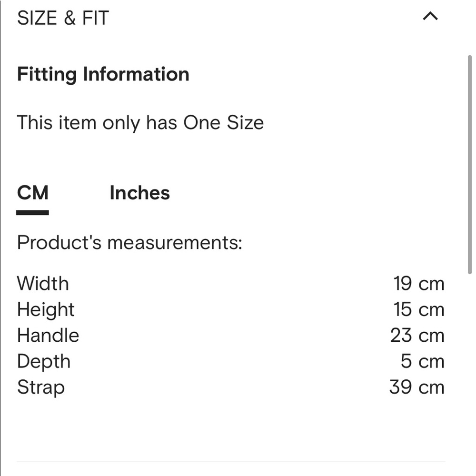Click the Strap row label
476x476 pixels.
[x=40, y=387]
